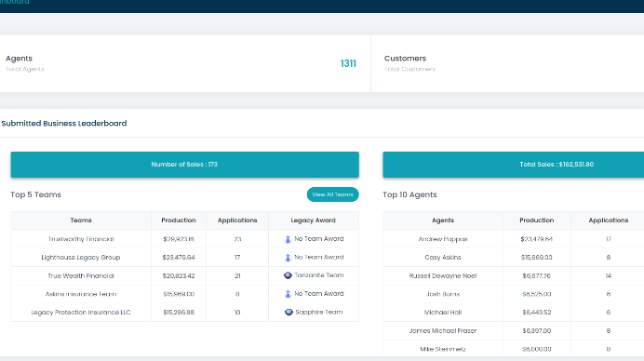Viewport: 644px width, 361px height.
Task: Select the Total Sales : $162,531.80 banner
Action: [x=514, y=165]
